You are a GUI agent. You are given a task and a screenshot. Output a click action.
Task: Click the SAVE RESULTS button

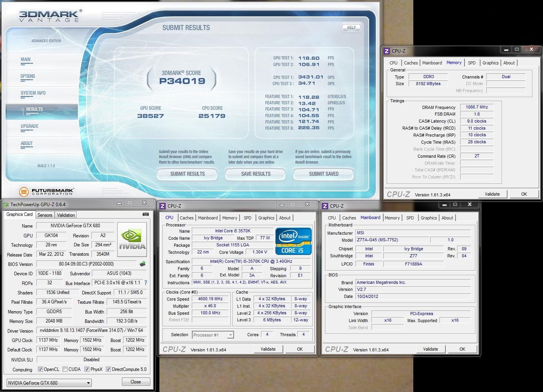point(256,174)
